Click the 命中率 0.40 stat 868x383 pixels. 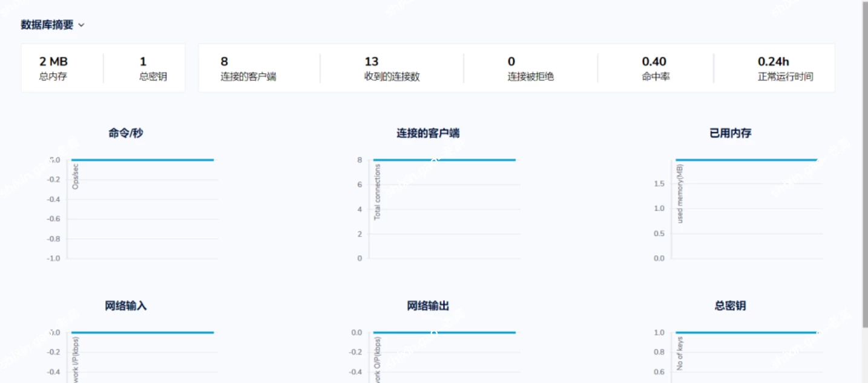(655, 68)
